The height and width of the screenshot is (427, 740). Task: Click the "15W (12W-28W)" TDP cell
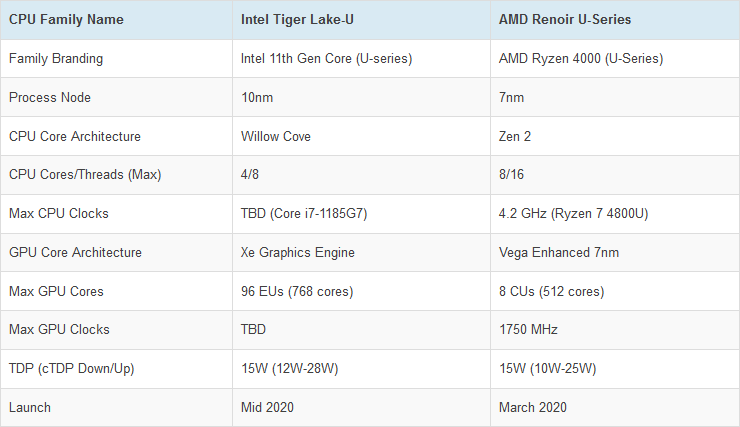(289, 369)
